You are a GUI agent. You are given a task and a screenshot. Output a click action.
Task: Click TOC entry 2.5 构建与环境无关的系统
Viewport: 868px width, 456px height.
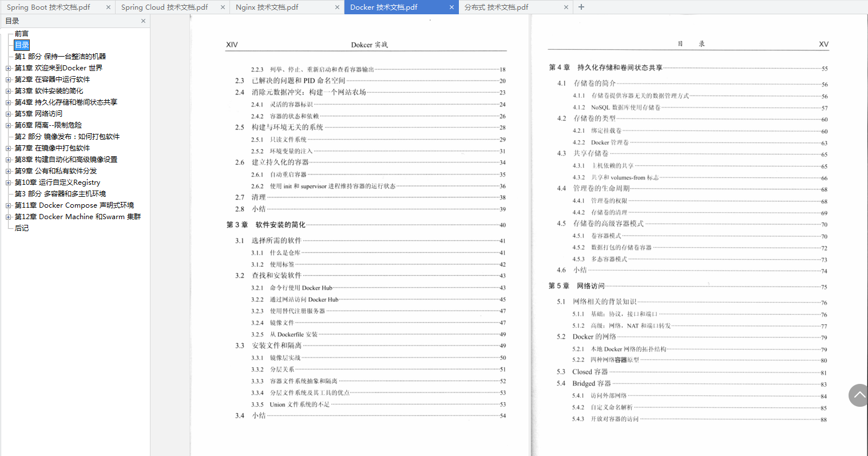point(370,128)
